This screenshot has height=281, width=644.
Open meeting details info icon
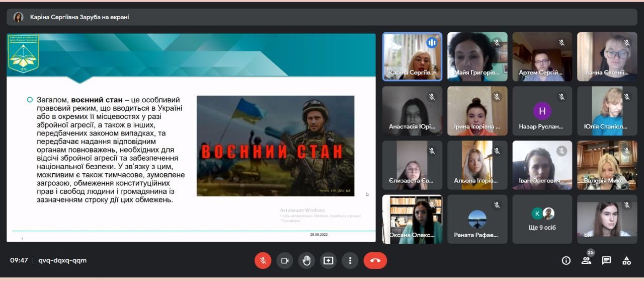[566, 260]
